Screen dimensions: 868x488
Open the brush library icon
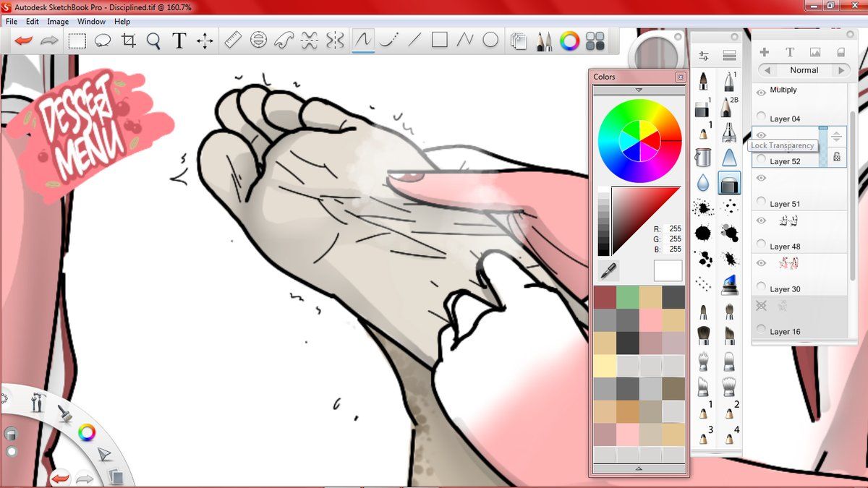point(729,56)
